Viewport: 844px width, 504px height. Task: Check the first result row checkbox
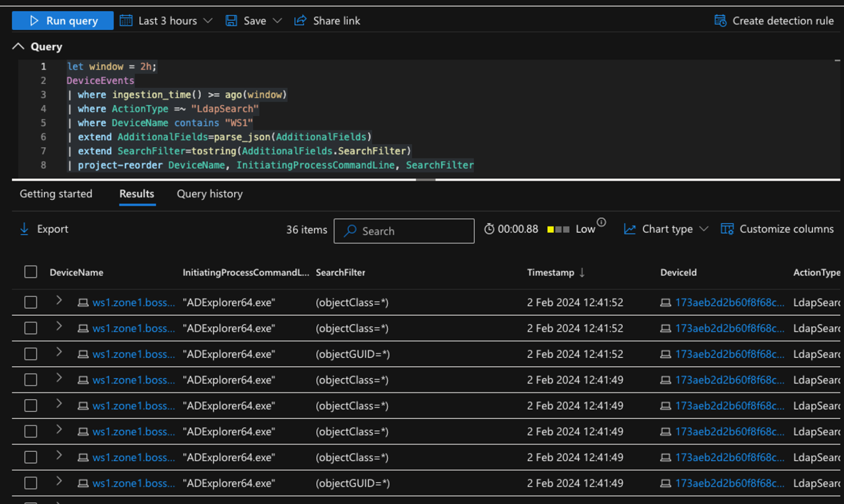(31, 302)
